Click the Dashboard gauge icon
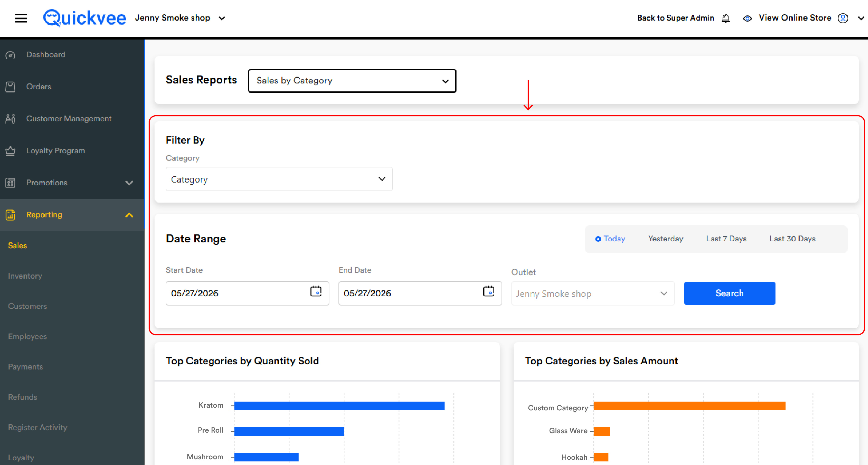This screenshot has width=868, height=465. tap(10, 55)
